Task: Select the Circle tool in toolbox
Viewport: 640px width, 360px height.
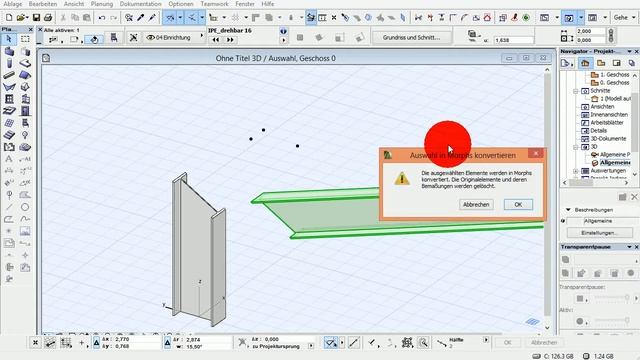Action: click(x=25, y=207)
